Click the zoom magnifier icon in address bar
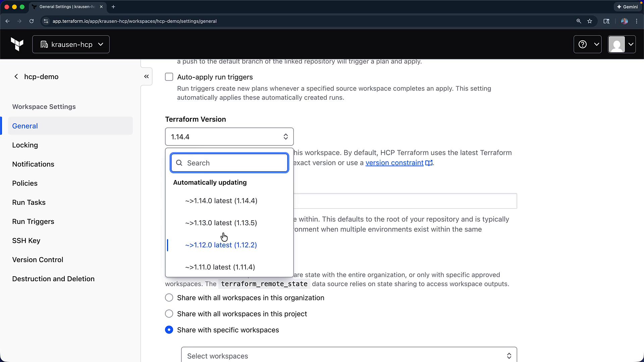This screenshot has height=362, width=644. point(579,21)
